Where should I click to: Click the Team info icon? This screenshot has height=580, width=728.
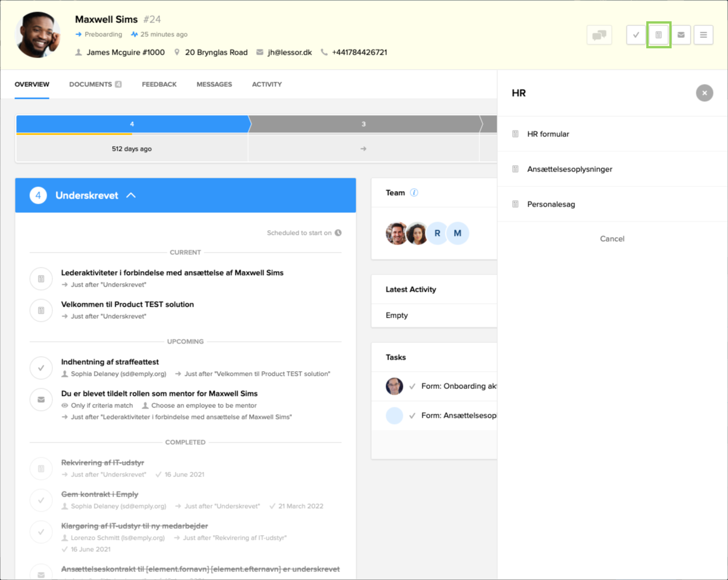(414, 193)
